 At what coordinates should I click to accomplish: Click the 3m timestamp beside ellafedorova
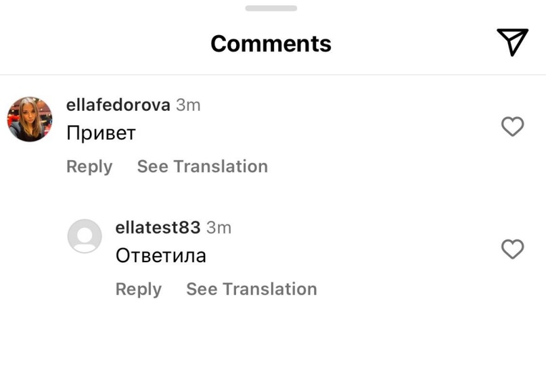tap(188, 105)
